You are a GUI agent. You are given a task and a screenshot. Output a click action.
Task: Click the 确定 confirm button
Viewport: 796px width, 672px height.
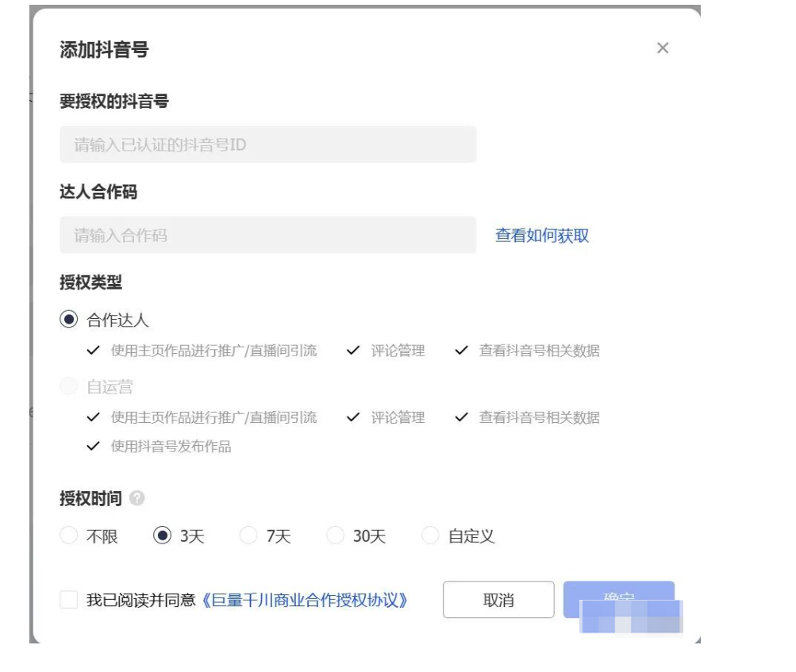click(x=619, y=600)
